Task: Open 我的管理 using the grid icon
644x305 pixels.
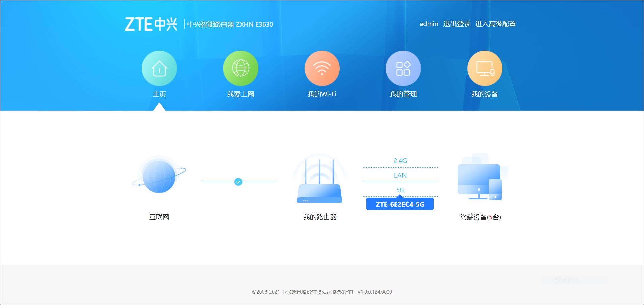Action: click(404, 68)
